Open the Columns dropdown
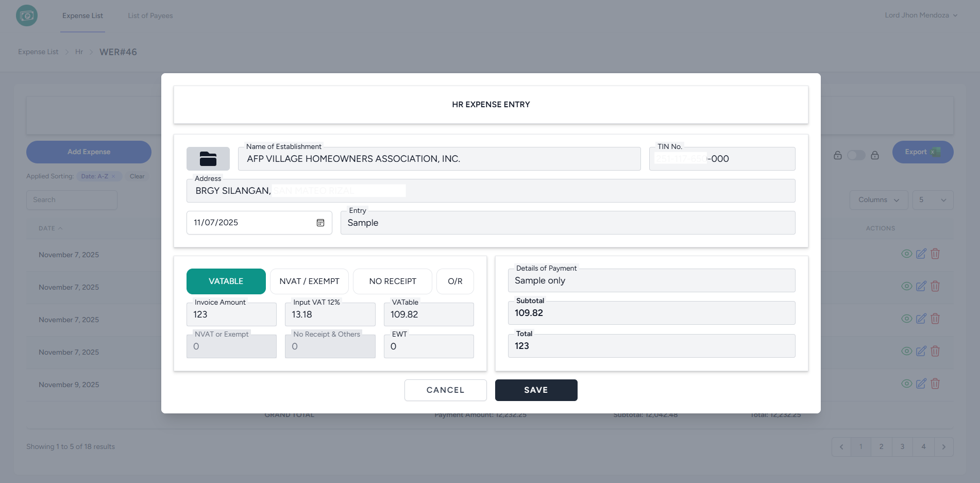This screenshot has height=483, width=980. click(x=878, y=200)
